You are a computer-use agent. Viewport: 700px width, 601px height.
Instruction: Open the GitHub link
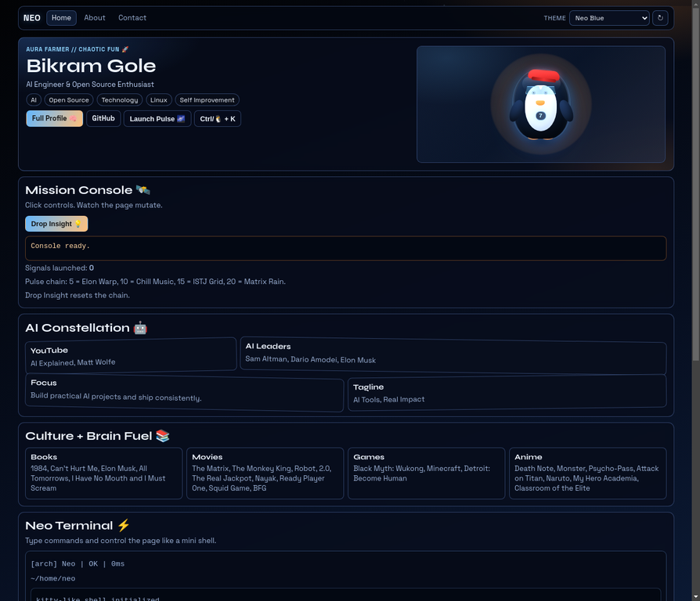click(x=103, y=118)
